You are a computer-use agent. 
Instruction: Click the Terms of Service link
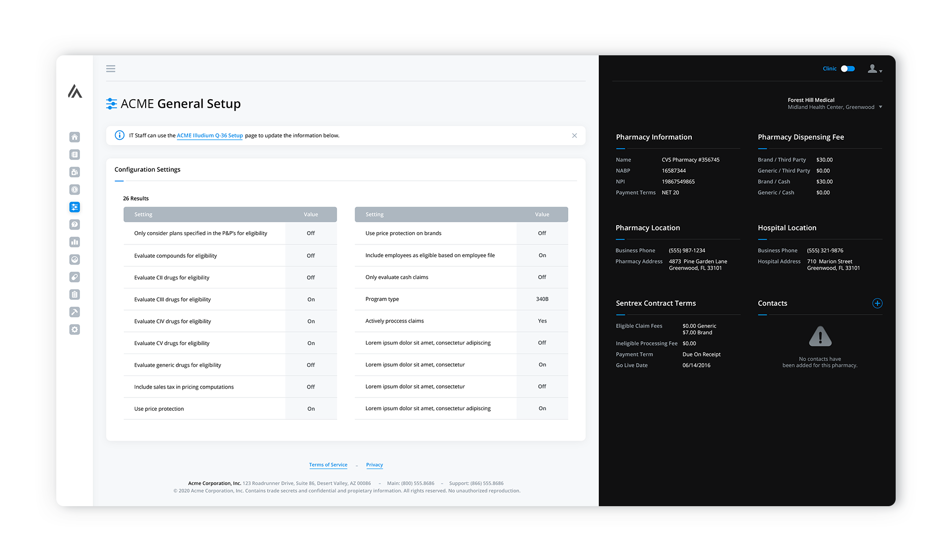click(x=328, y=465)
